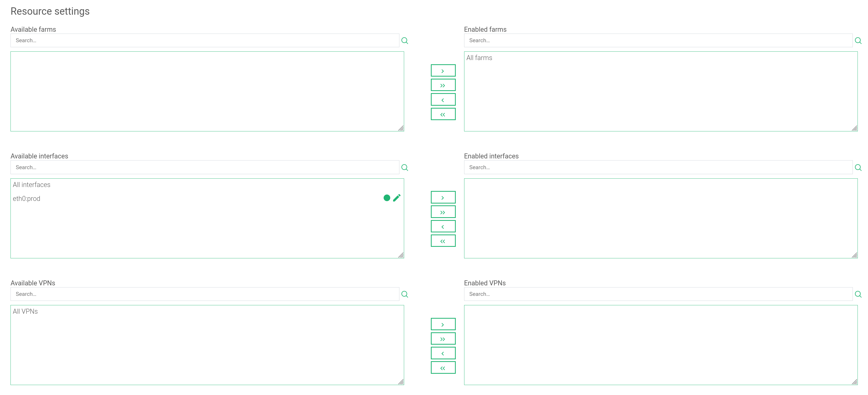Move selected interface to Enabled interfaces

point(443,197)
